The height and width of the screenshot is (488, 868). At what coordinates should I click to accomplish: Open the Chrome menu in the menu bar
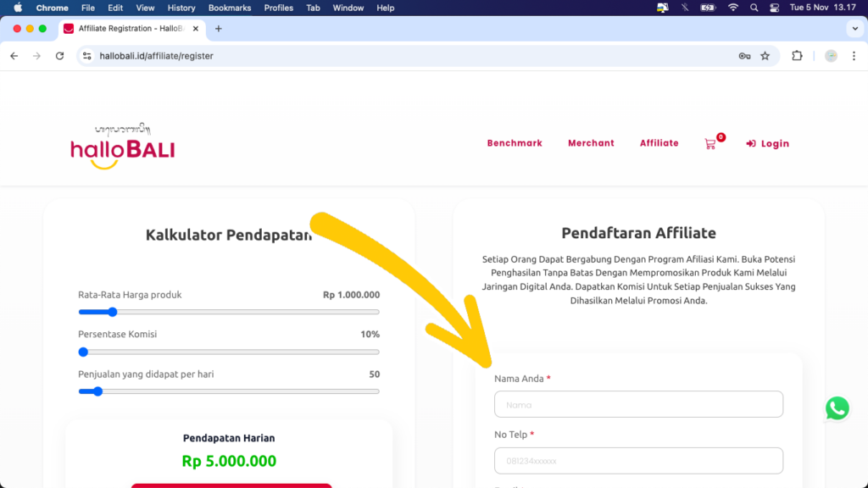click(x=52, y=8)
